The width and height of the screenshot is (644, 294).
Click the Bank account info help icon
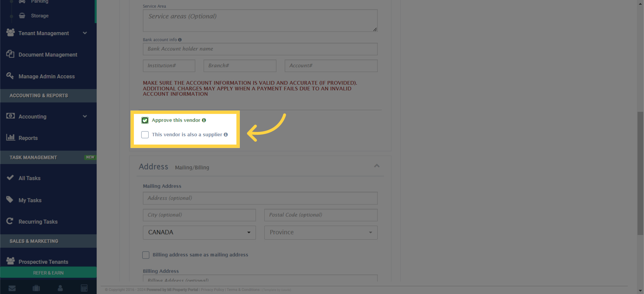pos(180,40)
